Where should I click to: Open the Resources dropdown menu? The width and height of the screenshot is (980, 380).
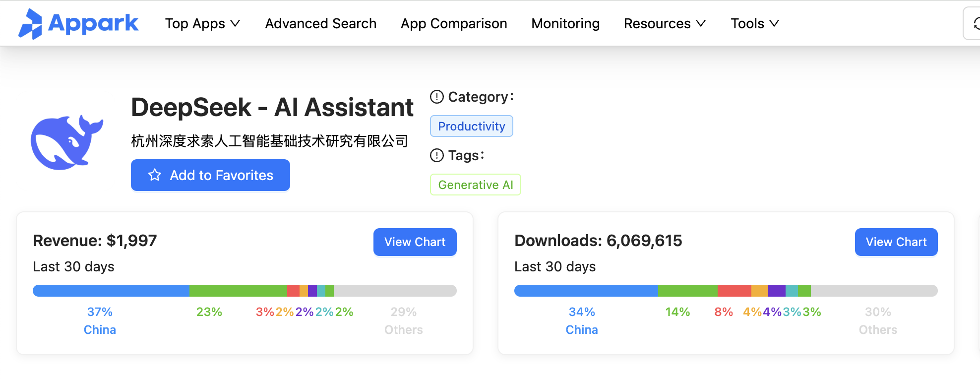(x=664, y=23)
